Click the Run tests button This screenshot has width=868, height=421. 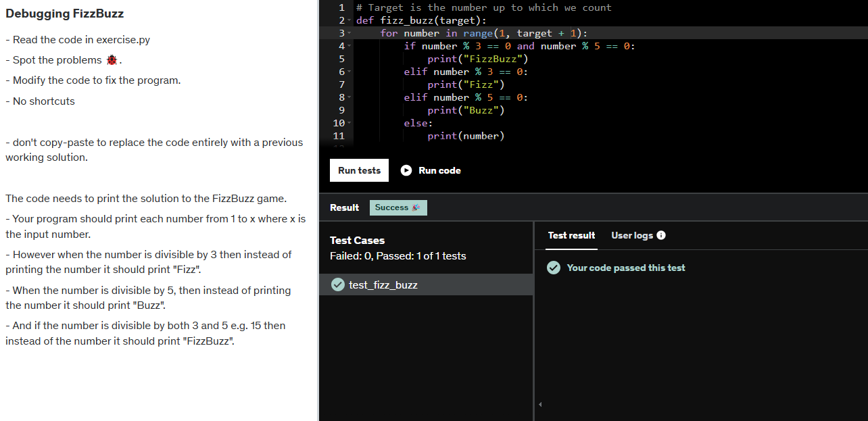pyautogui.click(x=359, y=170)
